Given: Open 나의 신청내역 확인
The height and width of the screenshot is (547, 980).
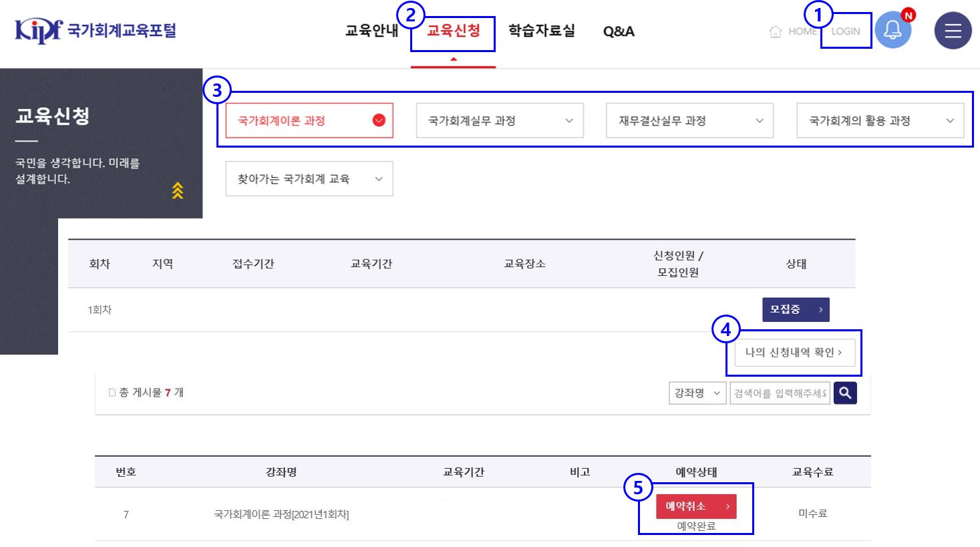Looking at the screenshot, I should pyautogui.click(x=794, y=353).
